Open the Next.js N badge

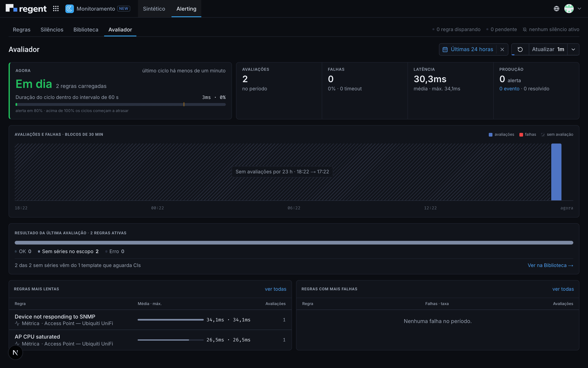(x=16, y=352)
